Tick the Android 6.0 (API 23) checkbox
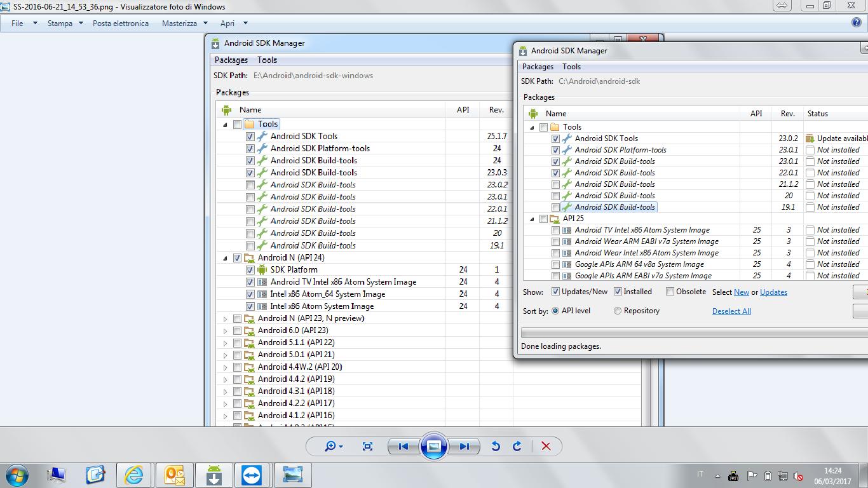This screenshot has height=488, width=868. (x=237, y=330)
